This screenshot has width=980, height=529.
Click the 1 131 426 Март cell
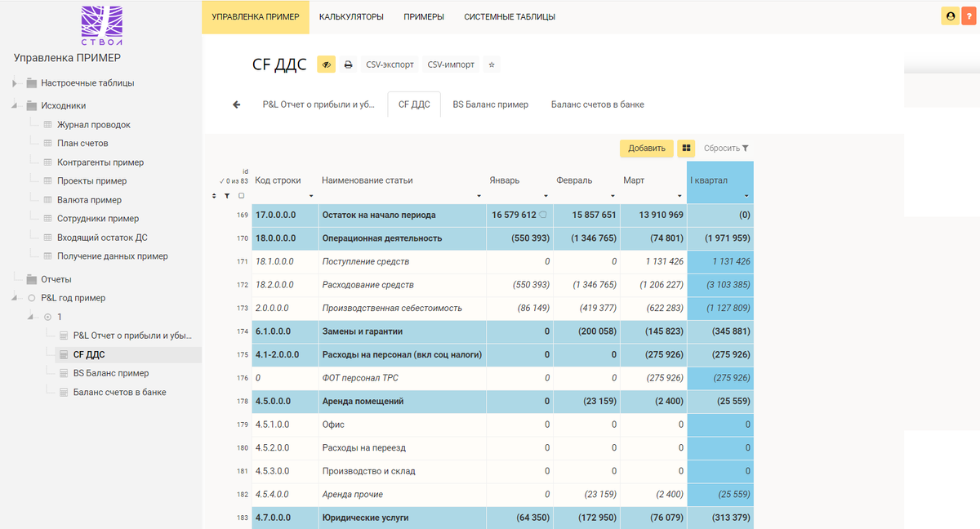(x=653, y=261)
